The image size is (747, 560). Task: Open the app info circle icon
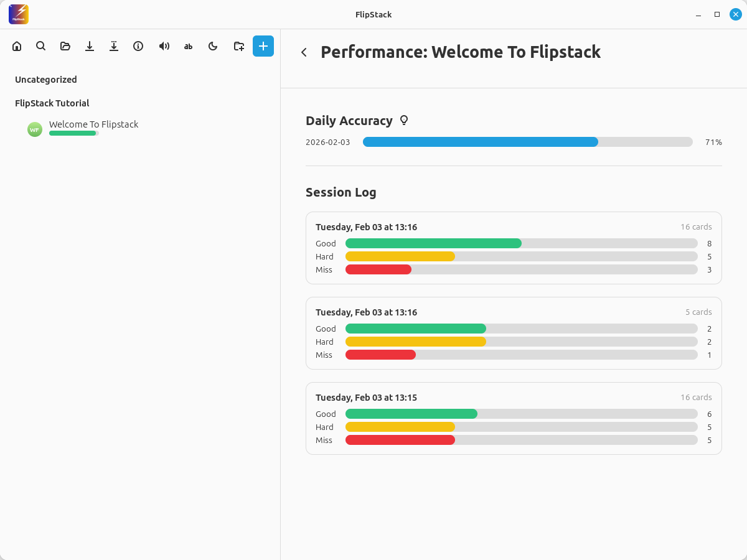(138, 46)
